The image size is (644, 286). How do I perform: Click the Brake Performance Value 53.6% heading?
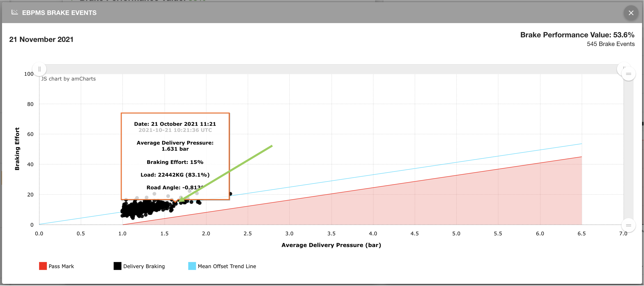click(577, 35)
